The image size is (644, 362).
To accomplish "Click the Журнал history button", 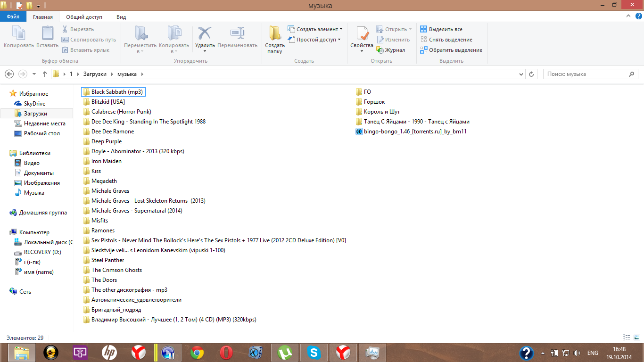I will (390, 50).
